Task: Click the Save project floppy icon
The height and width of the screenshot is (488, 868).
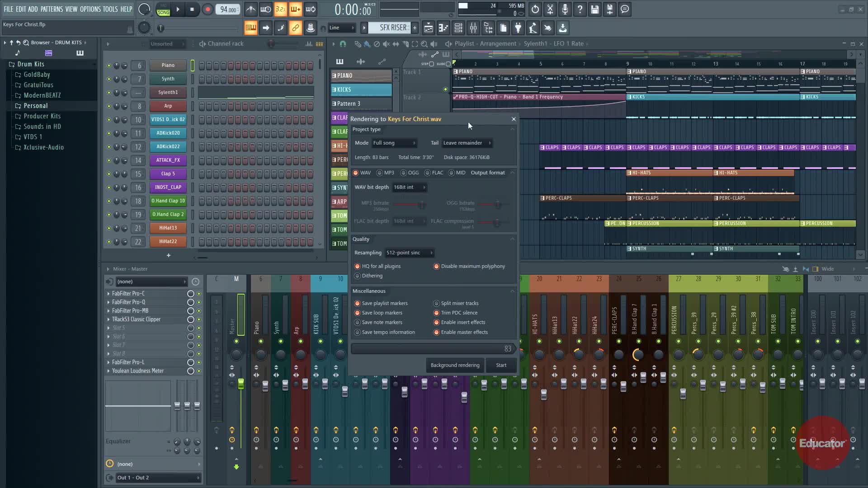Action: coord(594,9)
